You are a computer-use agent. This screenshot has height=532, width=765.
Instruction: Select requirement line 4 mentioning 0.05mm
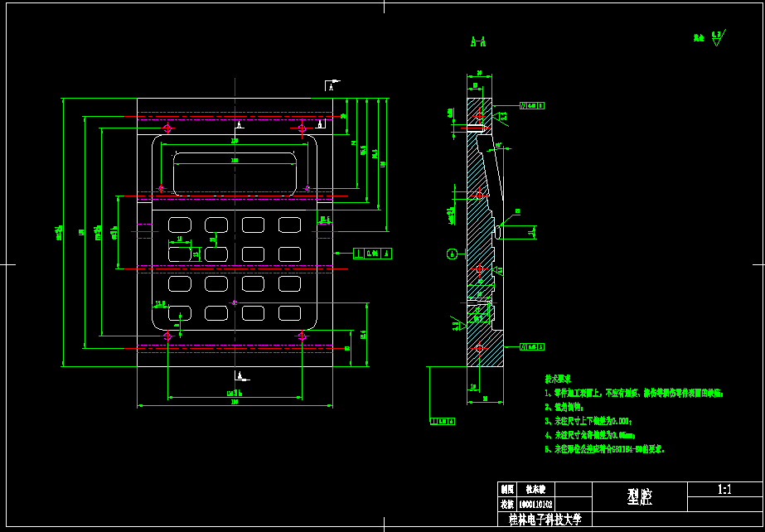(590, 434)
